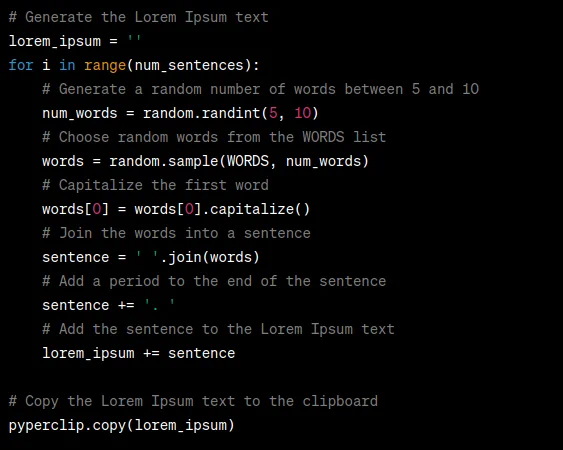The width and height of the screenshot is (563, 450).
Task: Click the 'range' keyword in the for loop
Action: click(x=105, y=65)
